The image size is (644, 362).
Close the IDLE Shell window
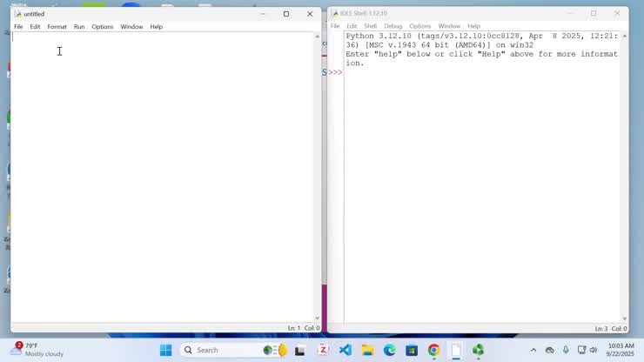tap(617, 13)
